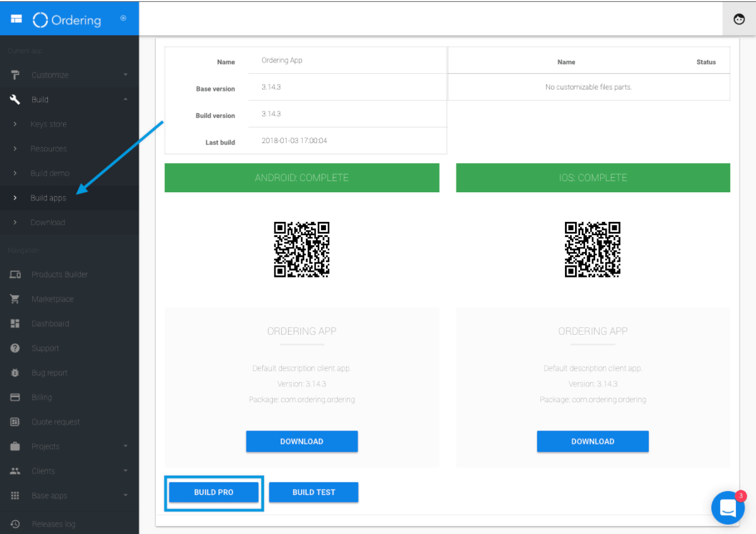Click the Marketplace cart icon
The height and width of the screenshot is (534, 756).
(x=15, y=299)
